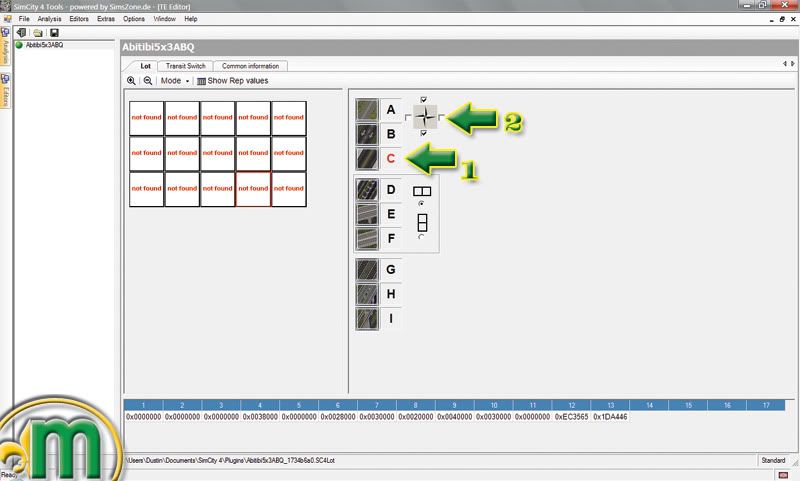The image size is (800, 481).
Task: Click Standard in the status bar
Action: coord(773,460)
